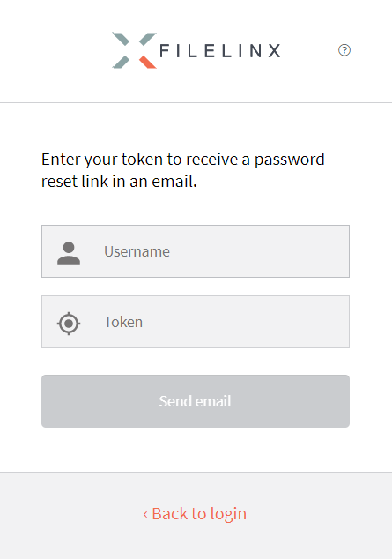Focus the Token input field

click(196, 322)
